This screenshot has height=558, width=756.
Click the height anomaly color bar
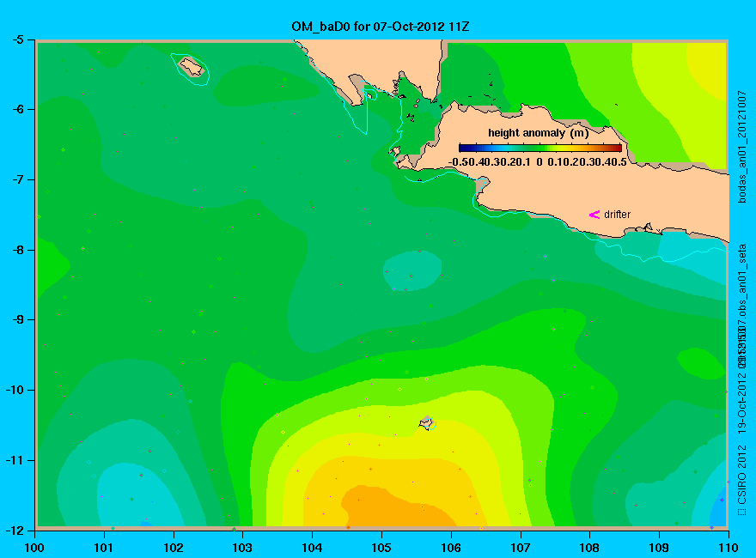(540, 148)
